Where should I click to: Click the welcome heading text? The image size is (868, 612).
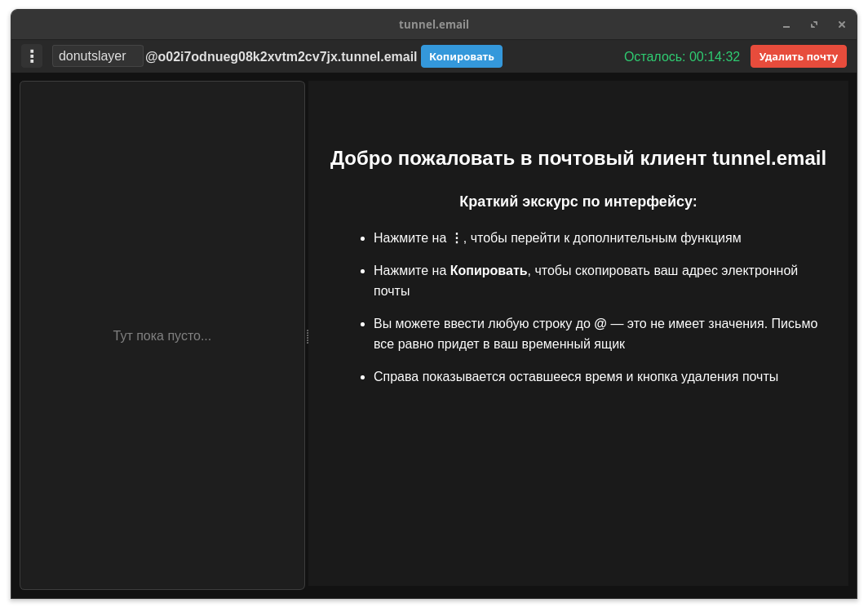pos(578,158)
